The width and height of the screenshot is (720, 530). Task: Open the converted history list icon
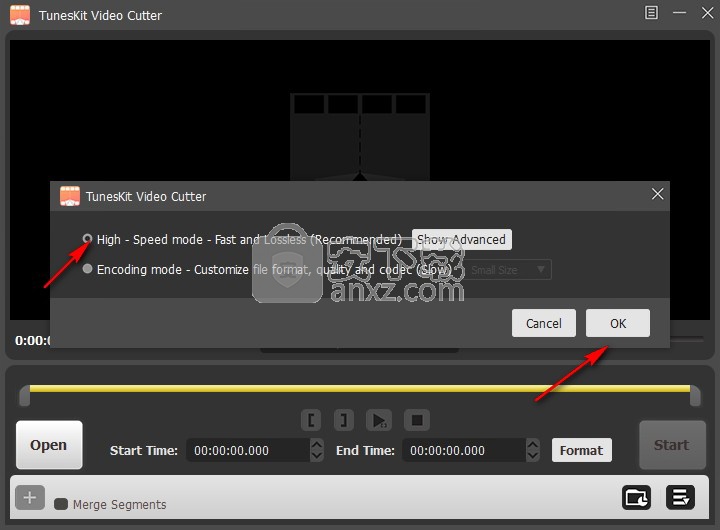680,497
